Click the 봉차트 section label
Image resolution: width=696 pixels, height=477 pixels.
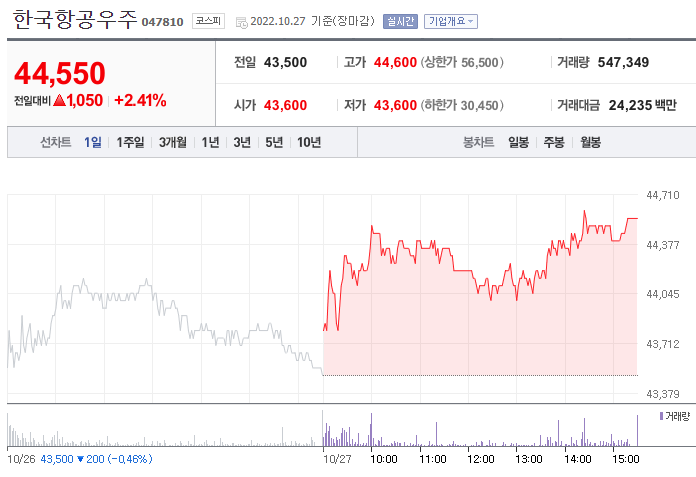pos(478,142)
